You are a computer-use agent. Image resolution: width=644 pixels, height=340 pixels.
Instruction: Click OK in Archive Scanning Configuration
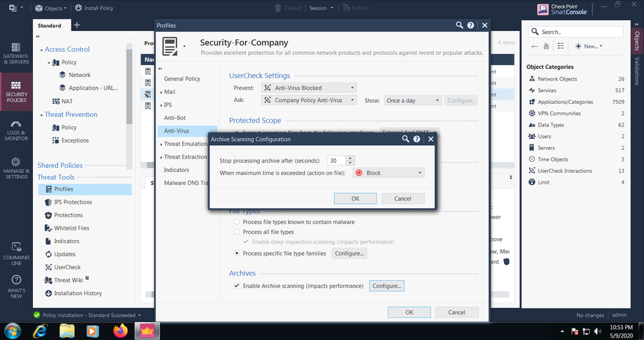355,199
